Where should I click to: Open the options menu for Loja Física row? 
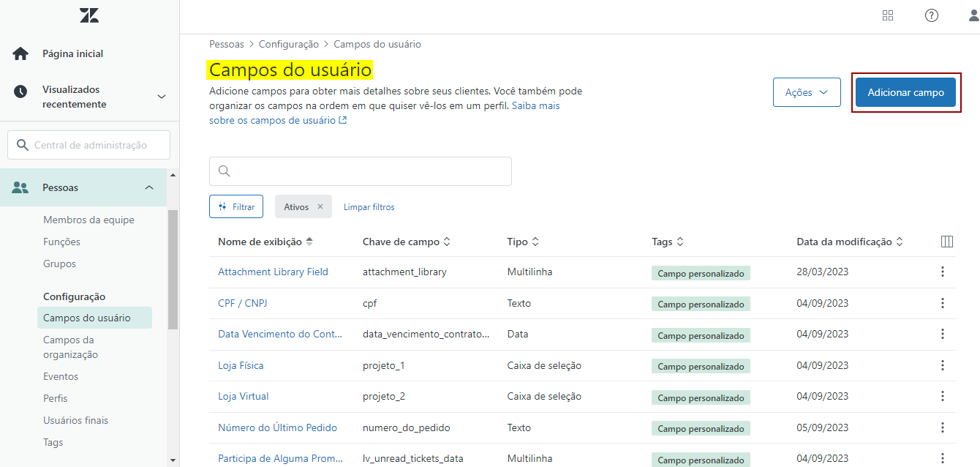(x=942, y=365)
